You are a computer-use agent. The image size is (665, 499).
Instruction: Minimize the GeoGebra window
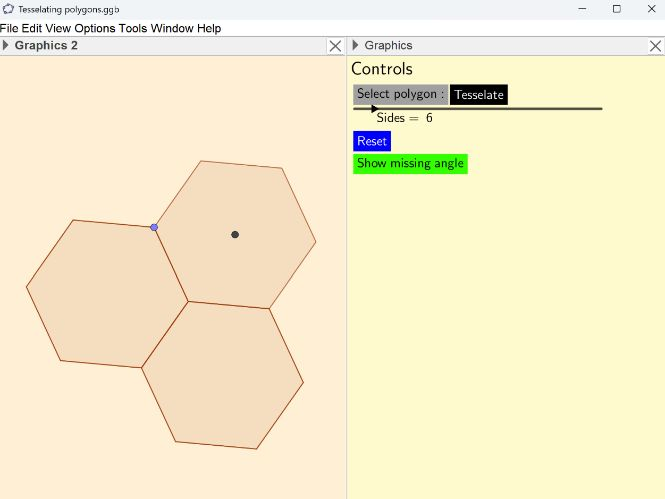(582, 9)
